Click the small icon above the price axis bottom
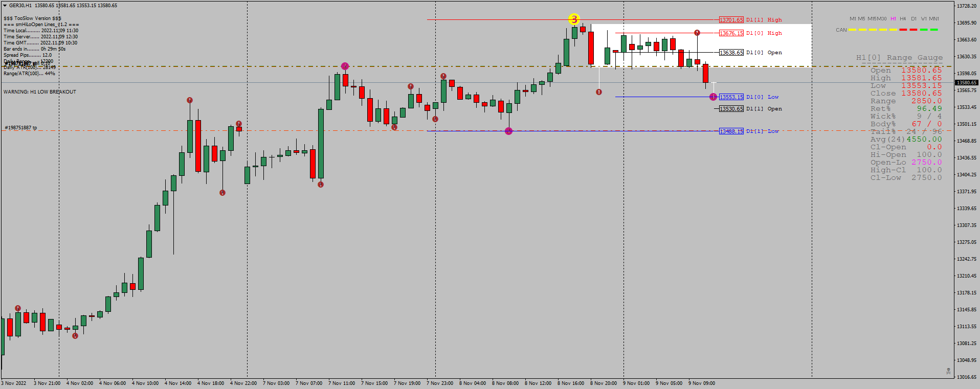The height and width of the screenshot is (389, 980). 948,371
